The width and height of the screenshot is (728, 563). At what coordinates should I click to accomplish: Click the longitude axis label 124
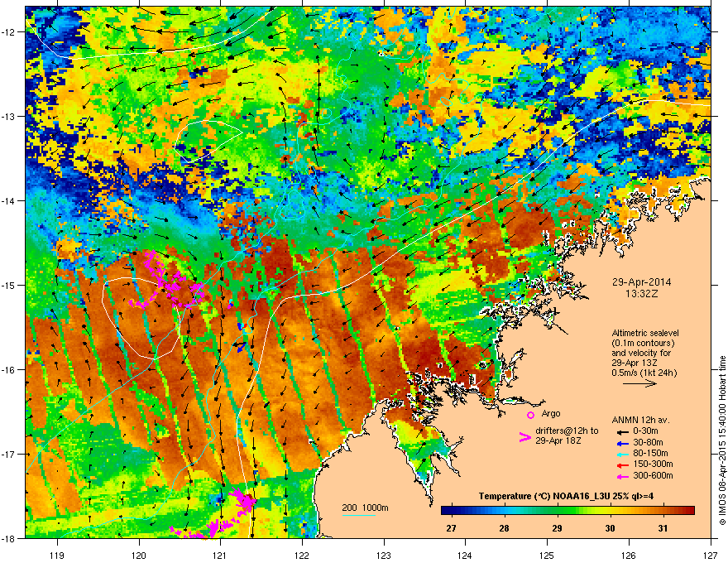(465, 555)
